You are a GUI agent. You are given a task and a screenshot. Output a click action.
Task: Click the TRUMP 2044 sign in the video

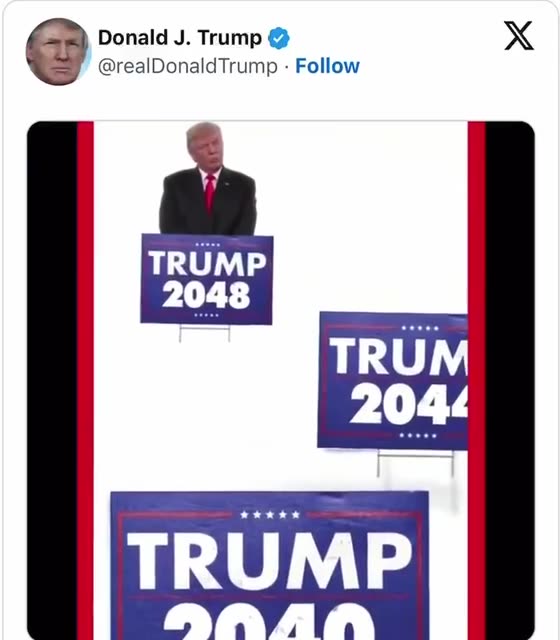coord(393,380)
